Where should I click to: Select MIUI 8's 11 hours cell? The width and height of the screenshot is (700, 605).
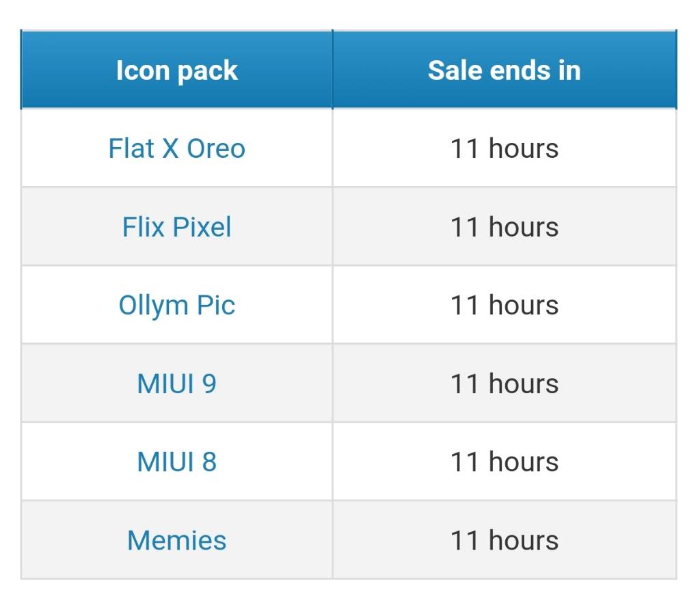click(x=505, y=461)
